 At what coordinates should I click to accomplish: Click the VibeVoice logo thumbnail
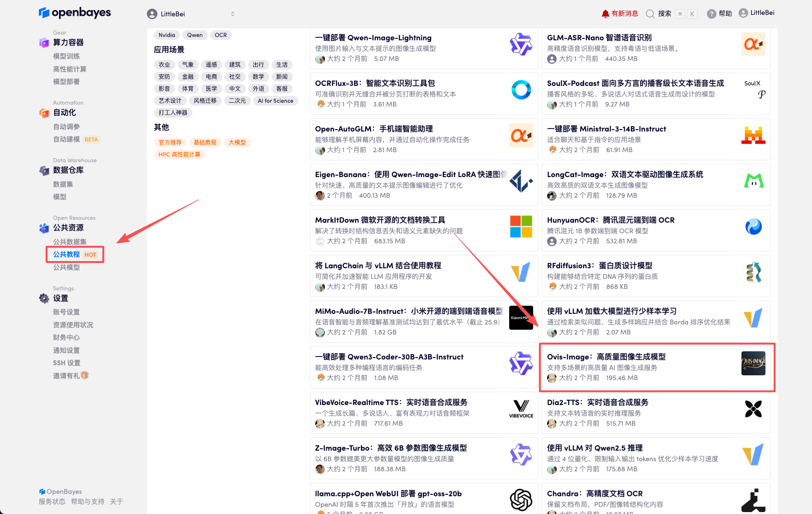(521, 409)
